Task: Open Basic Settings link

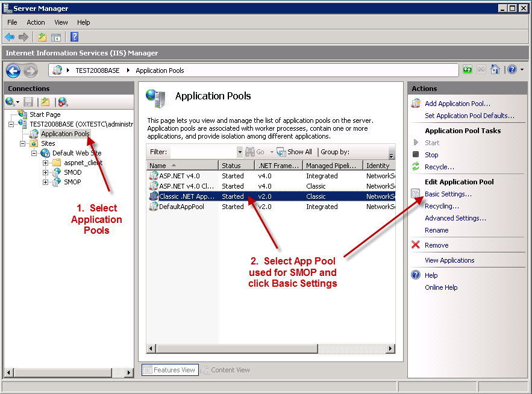Action: pyautogui.click(x=448, y=194)
